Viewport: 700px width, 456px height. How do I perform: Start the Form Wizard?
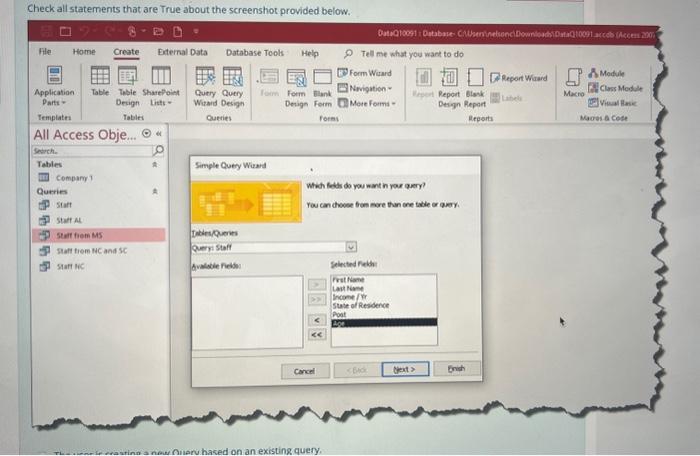click(x=365, y=73)
